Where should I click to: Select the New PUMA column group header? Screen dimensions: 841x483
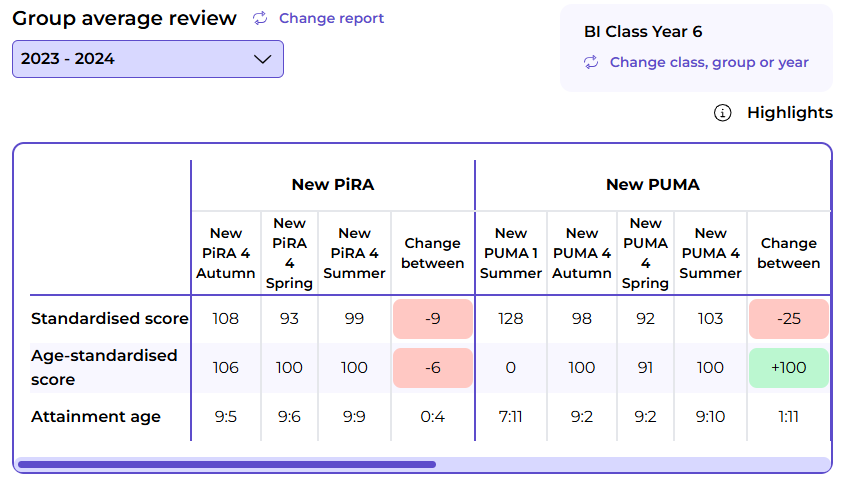tap(652, 185)
